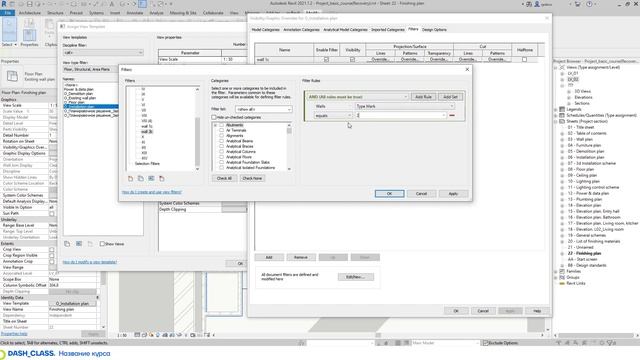Check the Analytical Floors category checkbox
This screenshot has width=640, height=360.
click(x=222, y=157)
